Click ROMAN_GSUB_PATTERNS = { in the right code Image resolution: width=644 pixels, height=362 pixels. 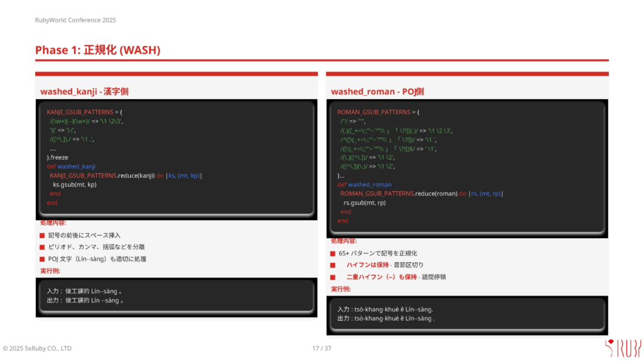coord(378,111)
